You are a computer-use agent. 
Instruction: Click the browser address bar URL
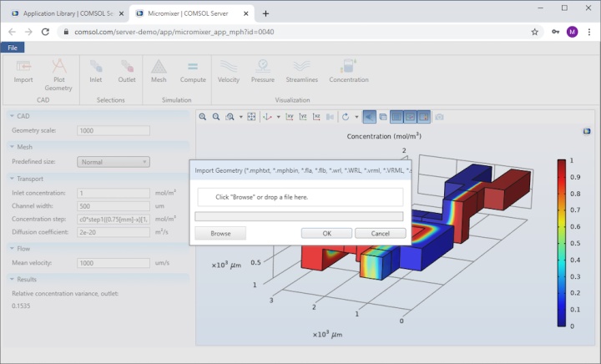(x=174, y=32)
